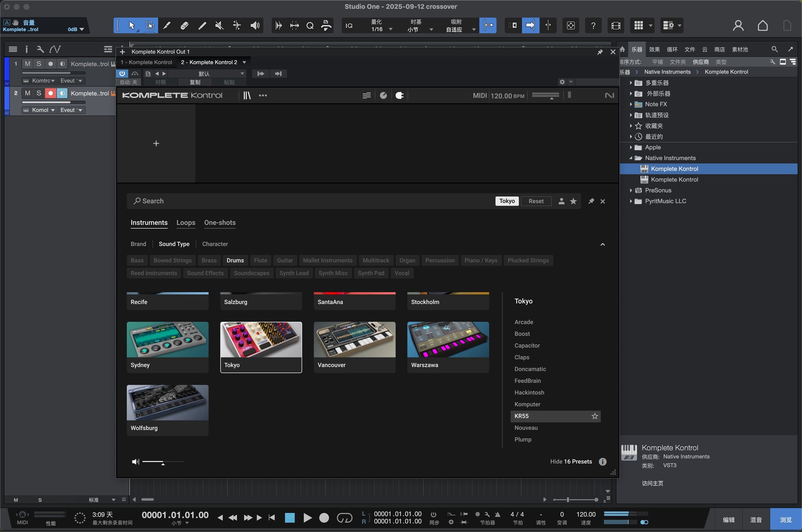Go to the Start page home icon
The image size is (802, 532).
pos(763,25)
